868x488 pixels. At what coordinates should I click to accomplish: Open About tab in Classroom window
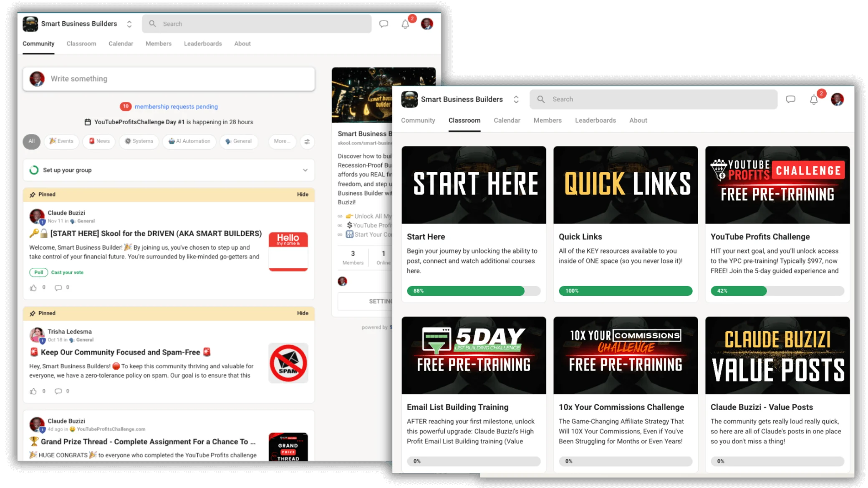[x=638, y=121]
